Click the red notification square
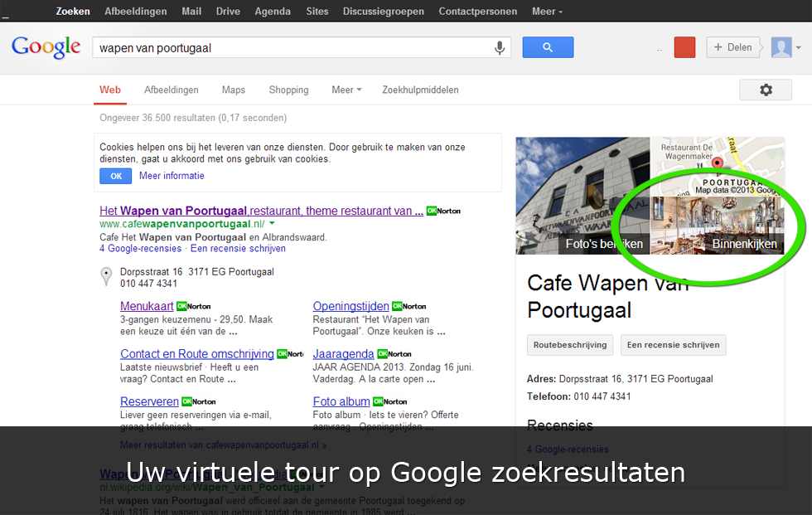Screen dimensions: 812x515 (684, 47)
